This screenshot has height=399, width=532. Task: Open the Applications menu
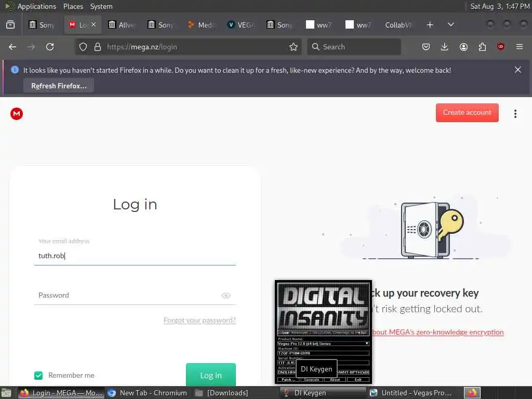37,6
